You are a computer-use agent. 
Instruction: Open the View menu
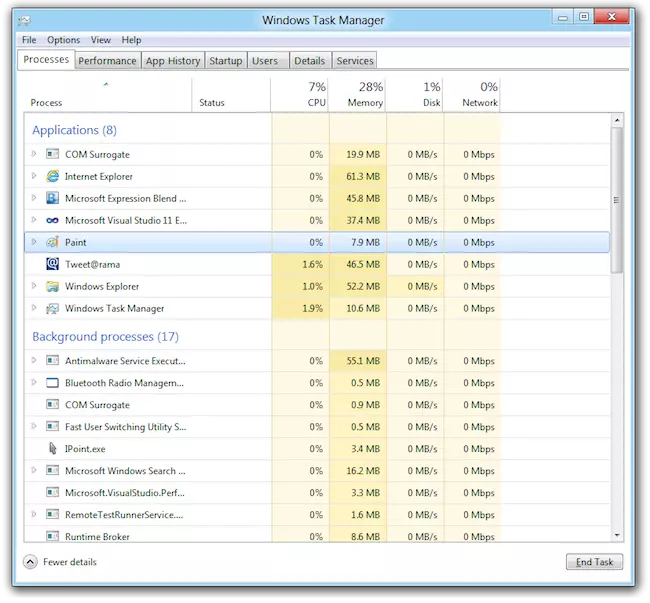click(x=101, y=40)
